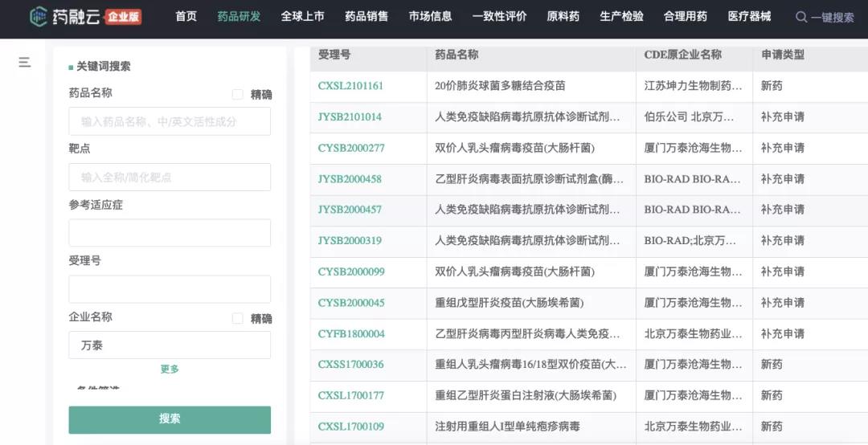
Task: Open the 医疗器械 menu
Action: click(x=749, y=17)
